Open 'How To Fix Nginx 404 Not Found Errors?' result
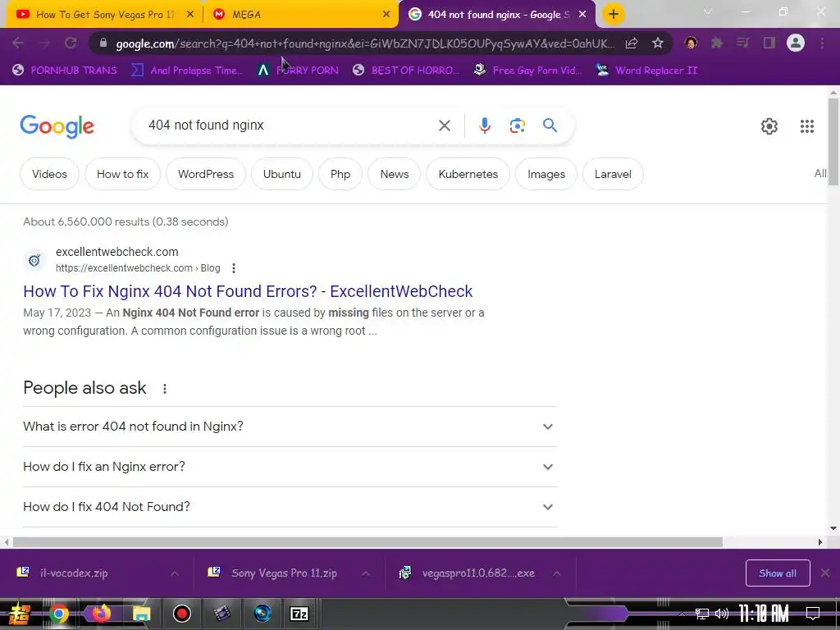Image resolution: width=840 pixels, height=630 pixels. coord(248,291)
